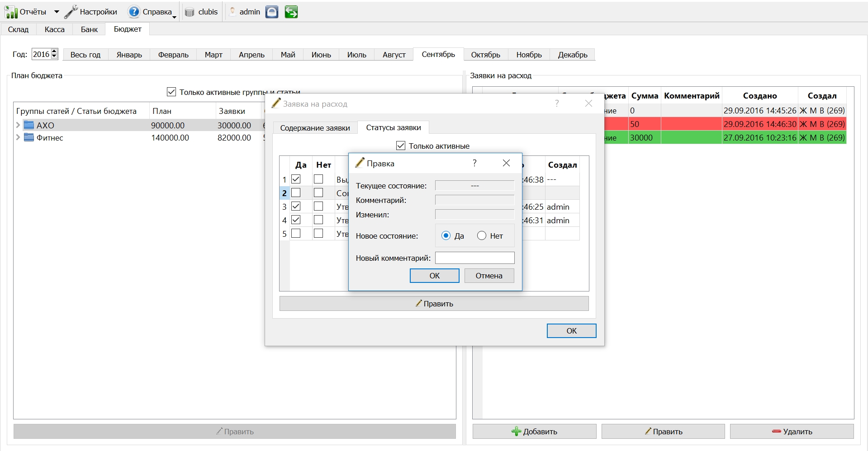Click the green logout arrows icon

click(x=291, y=12)
